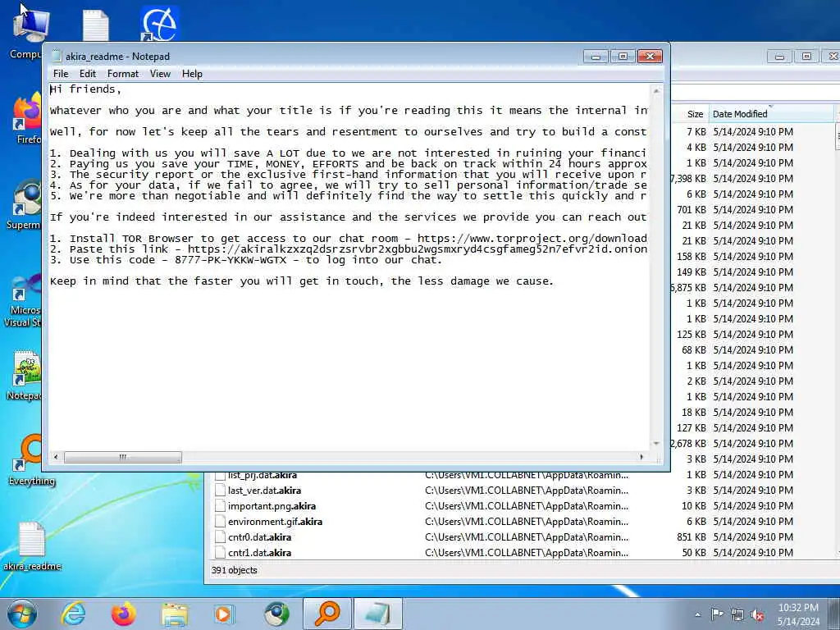The width and height of the screenshot is (840, 630).
Task: Click file icon of list_prj.dat.akira
Action: click(x=220, y=475)
